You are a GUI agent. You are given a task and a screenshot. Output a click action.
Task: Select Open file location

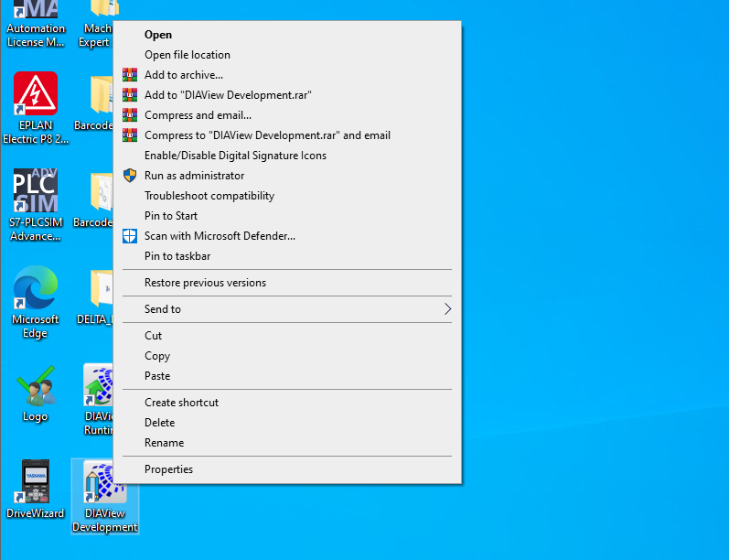pyautogui.click(x=187, y=55)
